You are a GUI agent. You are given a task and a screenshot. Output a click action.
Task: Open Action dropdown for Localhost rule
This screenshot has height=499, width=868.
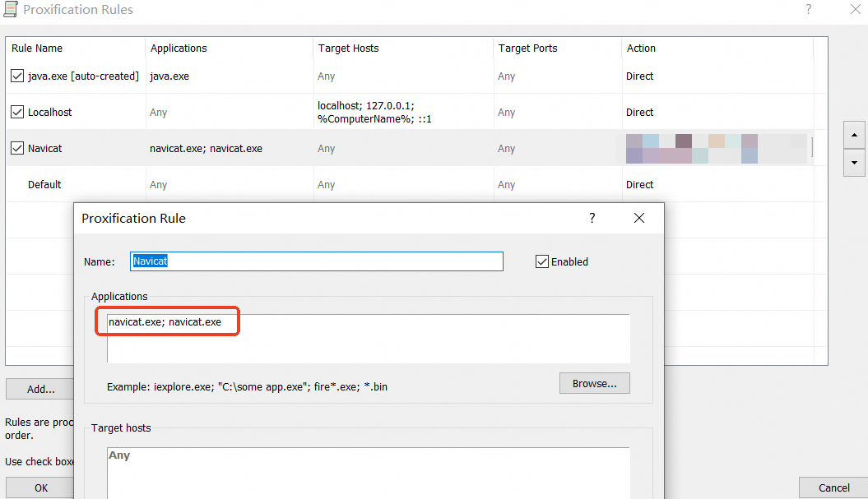(716, 113)
